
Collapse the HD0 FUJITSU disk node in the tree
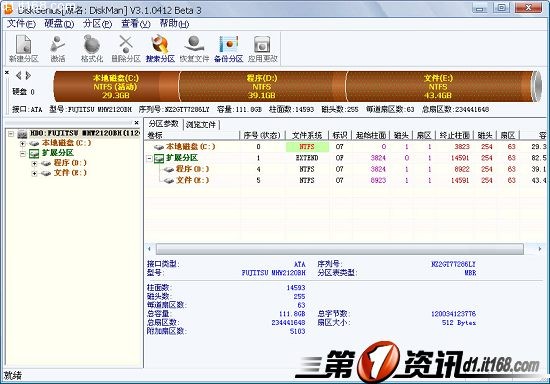pos(11,134)
